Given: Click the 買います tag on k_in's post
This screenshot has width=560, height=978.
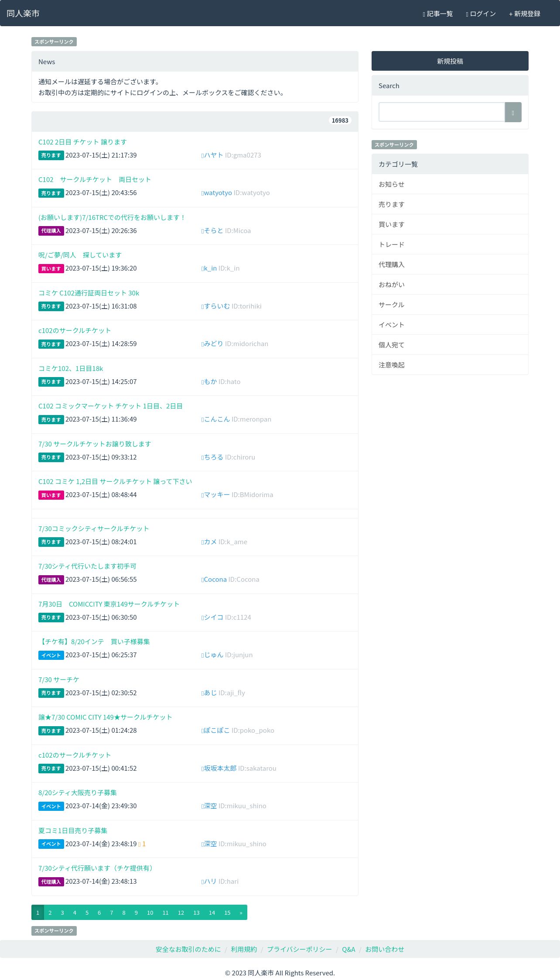Looking at the screenshot, I should click(51, 268).
